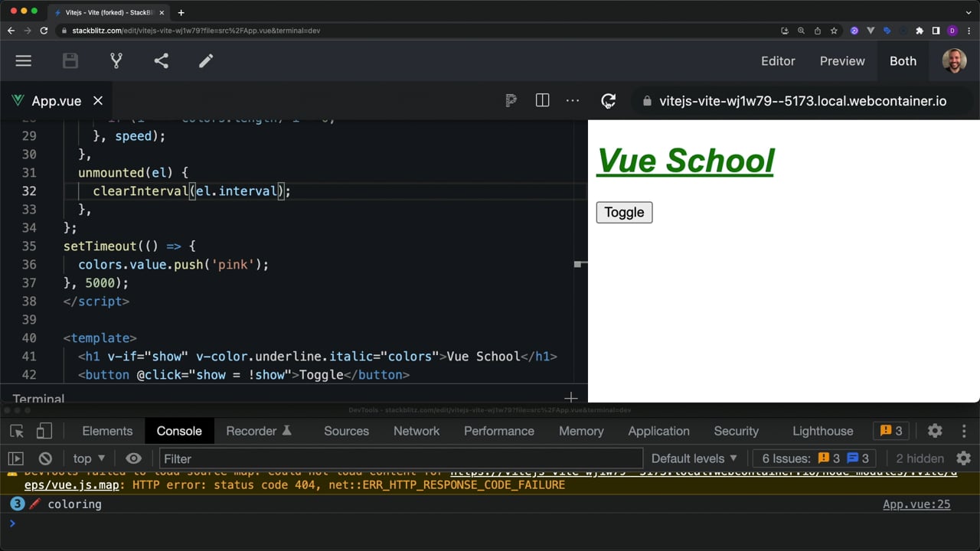Reload the browser page
The height and width of the screenshot is (551, 980).
tap(44, 31)
